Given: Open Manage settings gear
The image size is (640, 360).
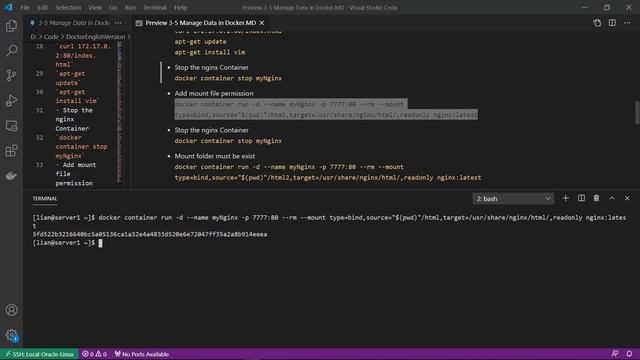Looking at the screenshot, I should coord(11,336).
